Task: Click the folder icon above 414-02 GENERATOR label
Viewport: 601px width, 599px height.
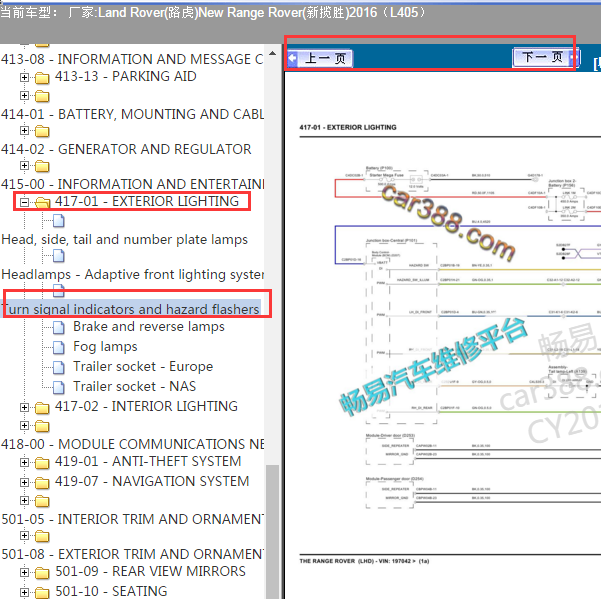Action: point(42,131)
